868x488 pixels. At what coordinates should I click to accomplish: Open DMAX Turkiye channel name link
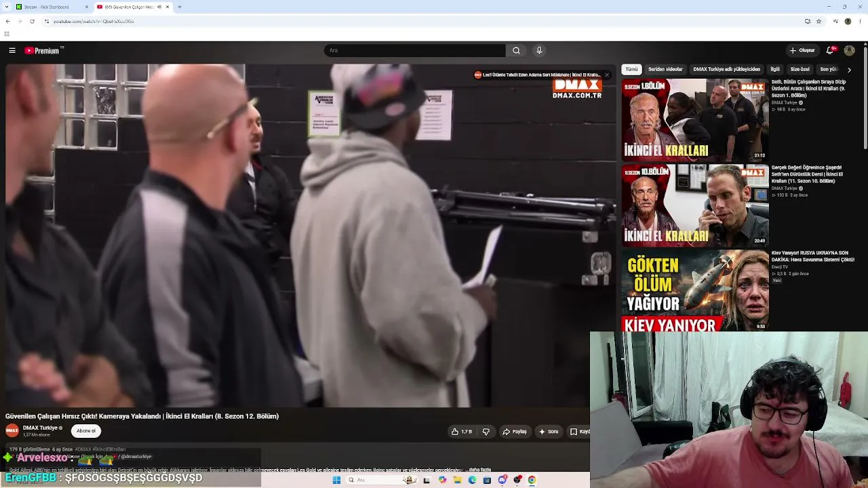click(40, 428)
